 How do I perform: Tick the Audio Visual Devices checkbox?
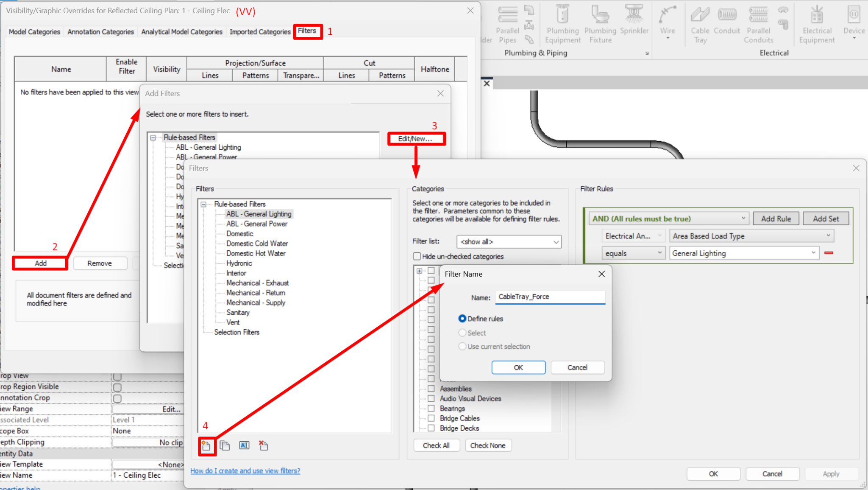tap(431, 398)
